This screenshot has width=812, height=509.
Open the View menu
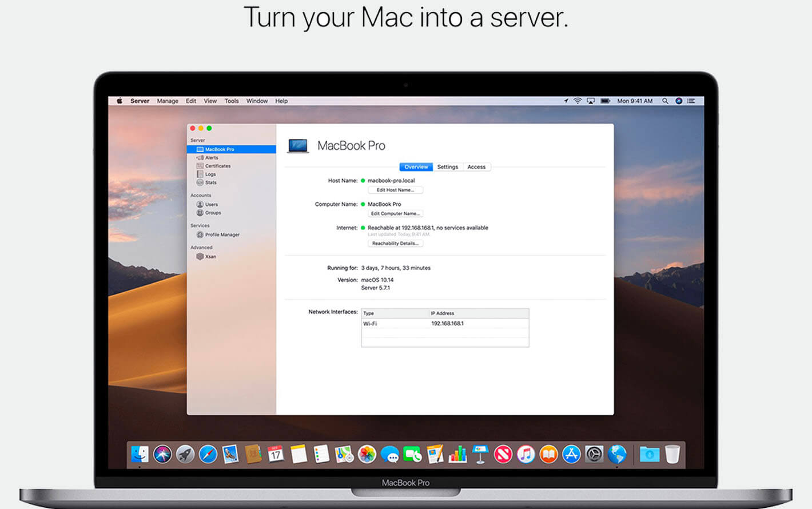click(210, 101)
